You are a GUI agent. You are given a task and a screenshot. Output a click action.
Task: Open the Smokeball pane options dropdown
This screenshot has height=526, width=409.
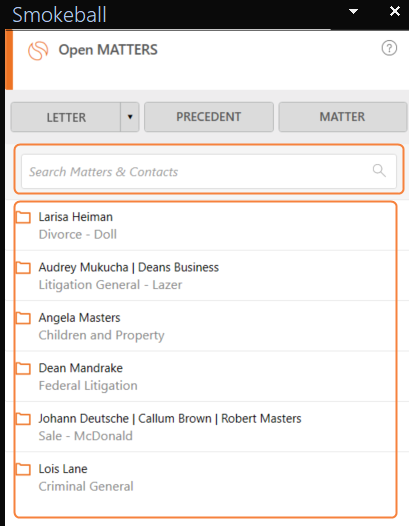pyautogui.click(x=353, y=11)
